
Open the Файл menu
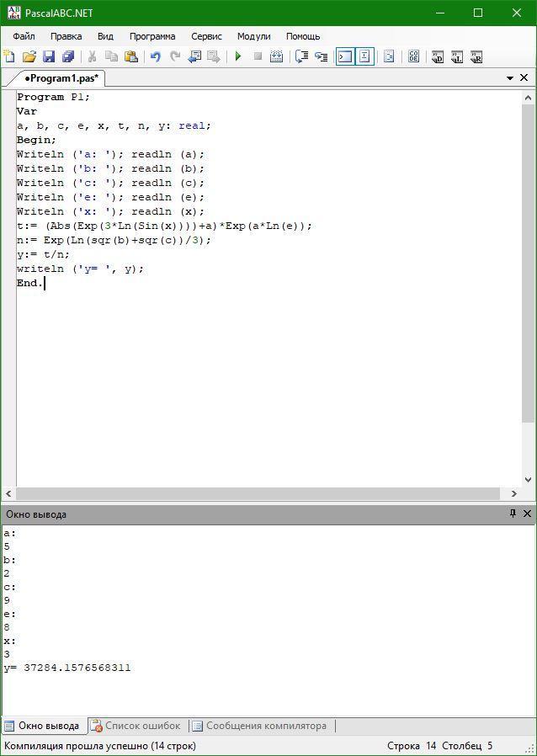pos(24,37)
